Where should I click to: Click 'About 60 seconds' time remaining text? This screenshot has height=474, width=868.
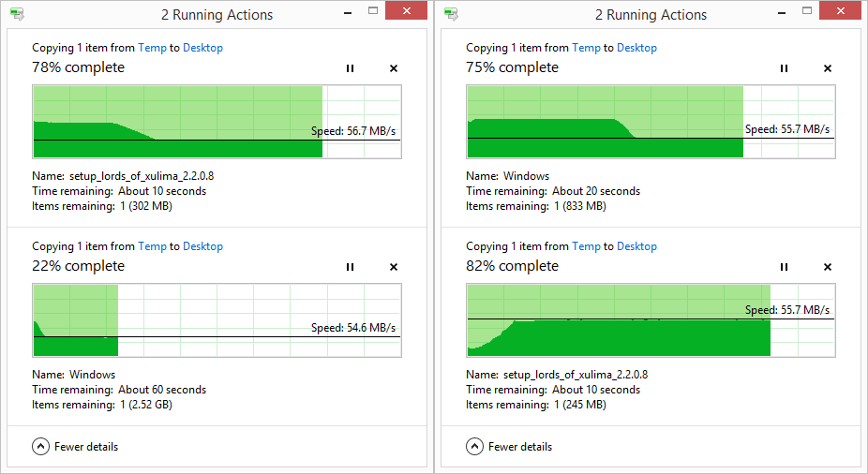click(162, 390)
